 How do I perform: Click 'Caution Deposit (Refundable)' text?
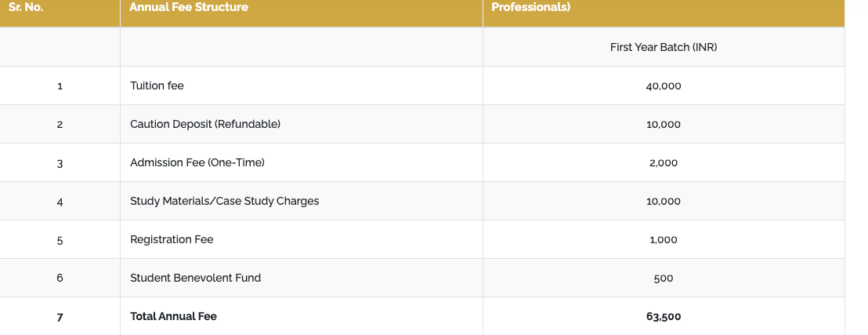click(x=204, y=124)
